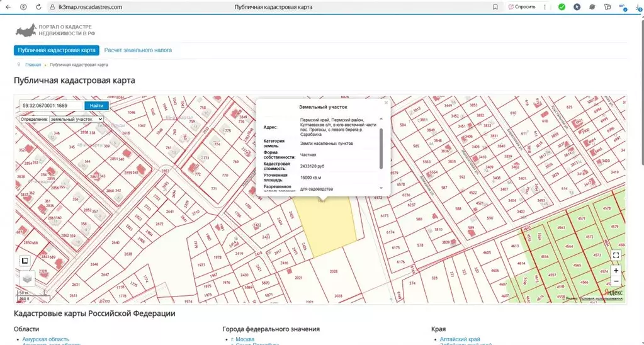
Task: Click the Yandex logo on the map
Action: [613, 291]
